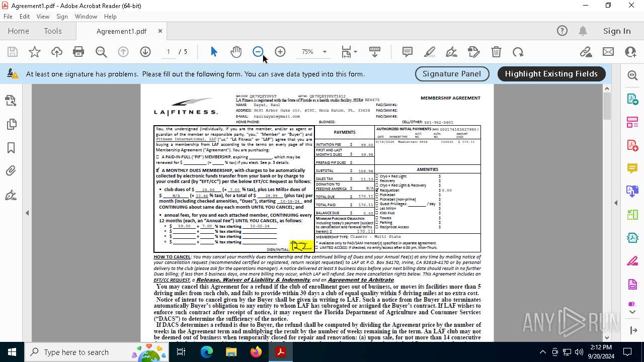Check the Les Mills+ amenity checkbox
Viewport: 644px width, 362px height.
[x=377, y=208]
